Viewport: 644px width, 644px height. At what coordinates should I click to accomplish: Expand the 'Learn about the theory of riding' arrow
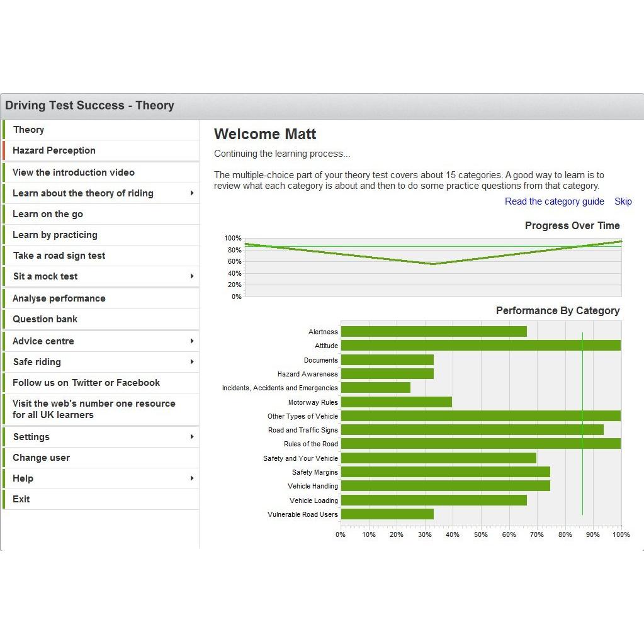pos(192,193)
